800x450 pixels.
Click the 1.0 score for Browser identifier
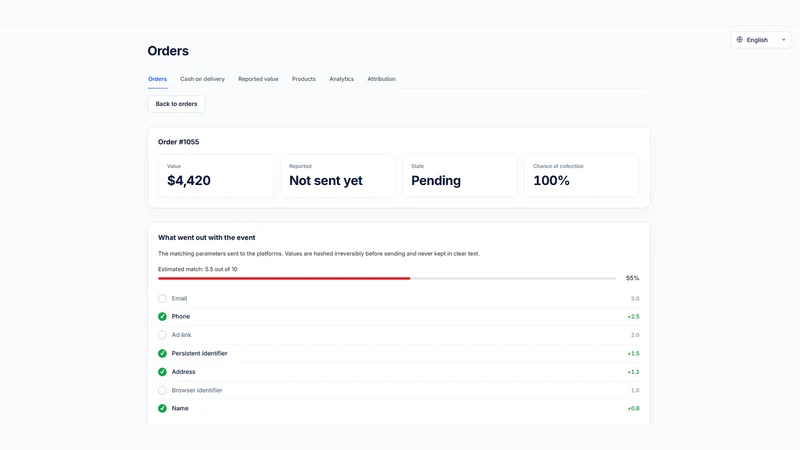point(635,390)
